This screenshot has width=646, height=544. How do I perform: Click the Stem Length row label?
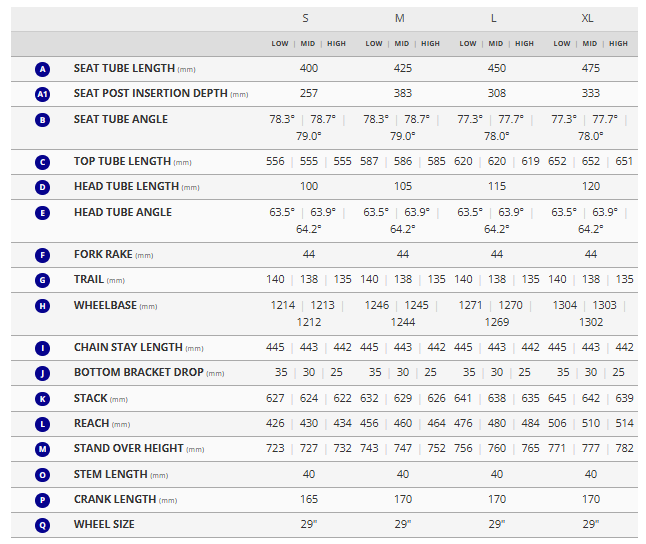109,474
